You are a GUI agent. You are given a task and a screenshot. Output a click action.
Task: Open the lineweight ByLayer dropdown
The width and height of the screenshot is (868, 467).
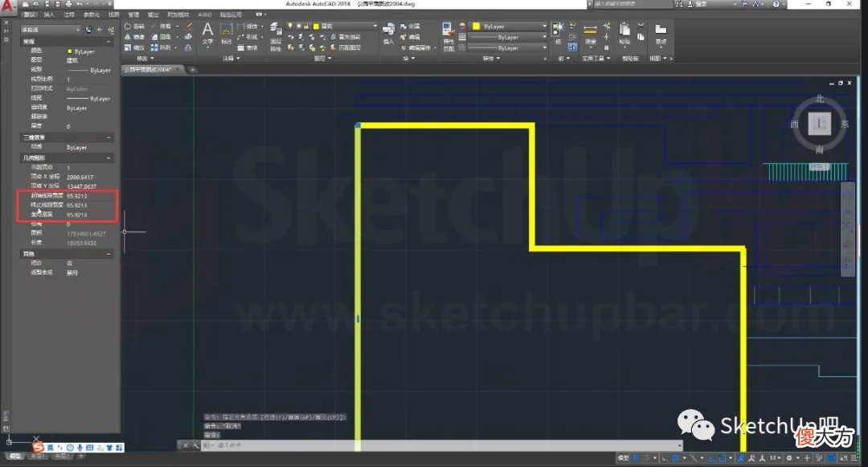(508, 37)
